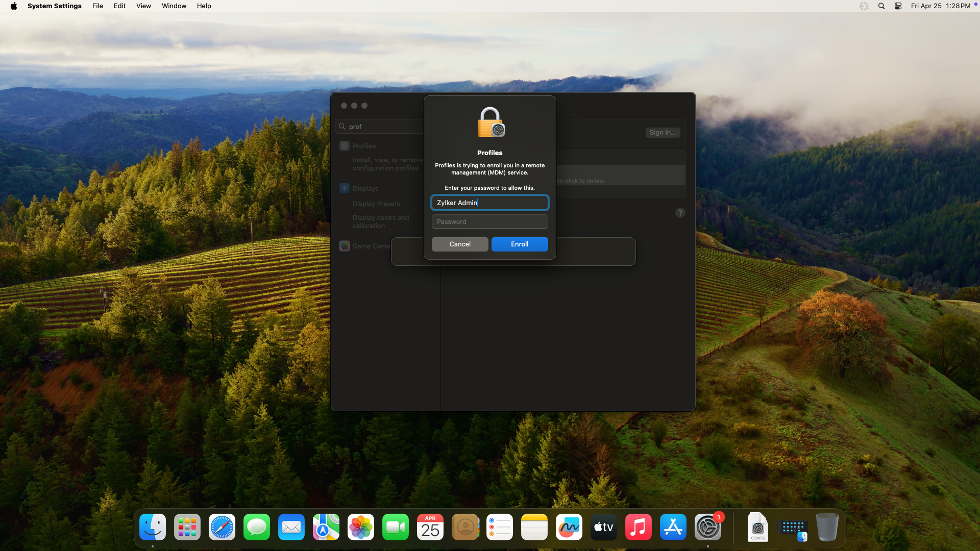Open App Store from the dock
The height and width of the screenshot is (551, 980).
673,527
